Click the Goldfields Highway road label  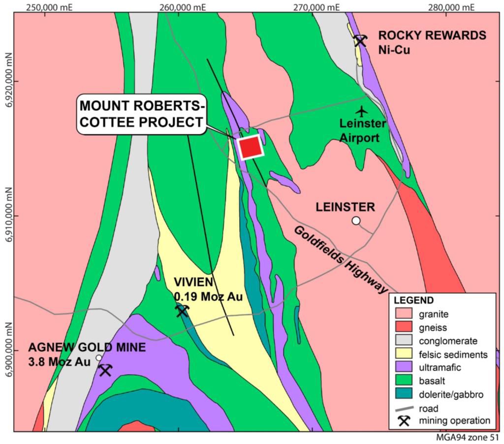click(x=340, y=259)
